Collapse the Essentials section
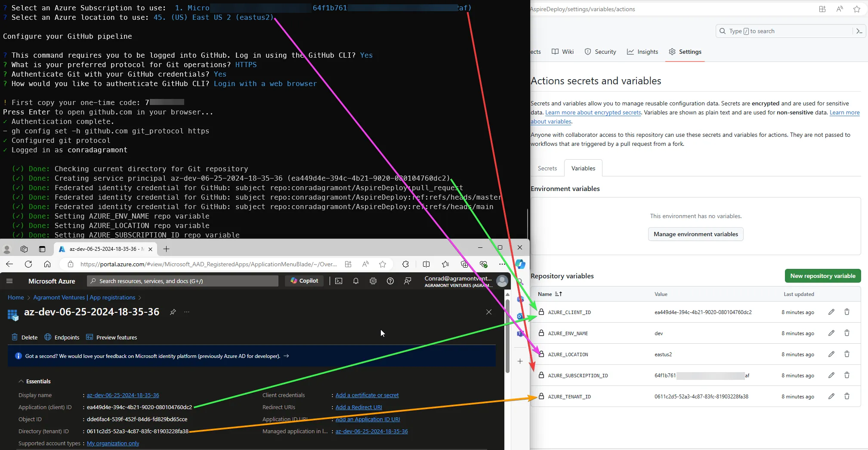Screen dimensions: 868x450 pos(34,381)
